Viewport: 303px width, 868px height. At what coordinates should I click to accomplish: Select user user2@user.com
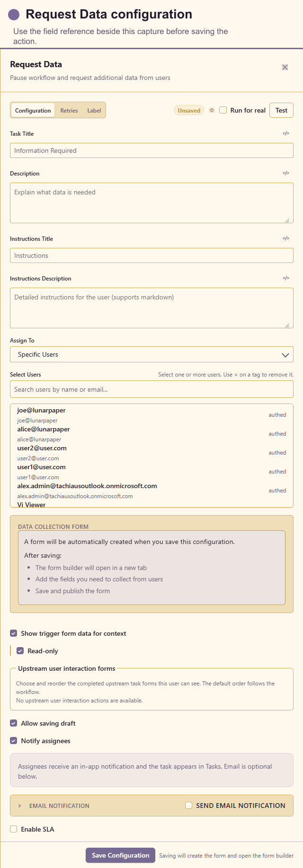151,453
